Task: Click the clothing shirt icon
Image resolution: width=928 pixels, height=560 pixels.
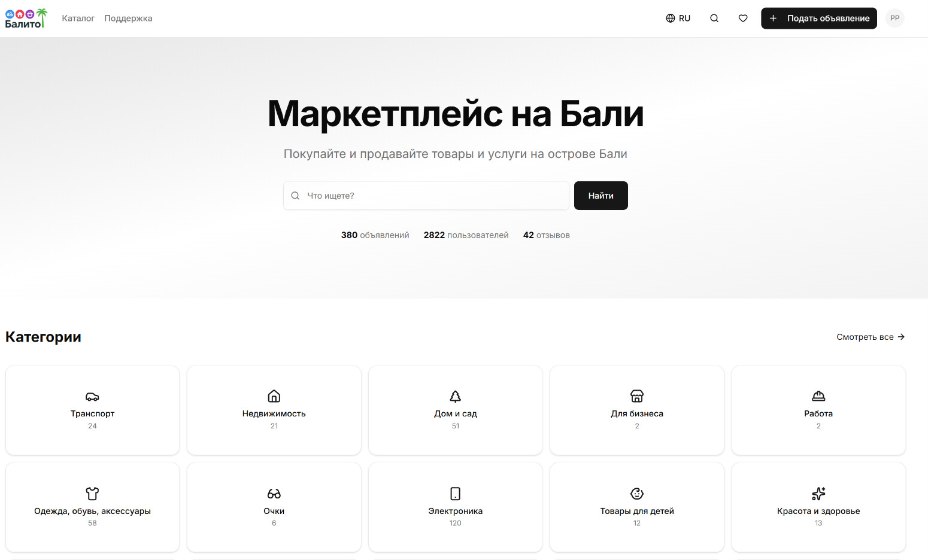Action: pos(92,494)
